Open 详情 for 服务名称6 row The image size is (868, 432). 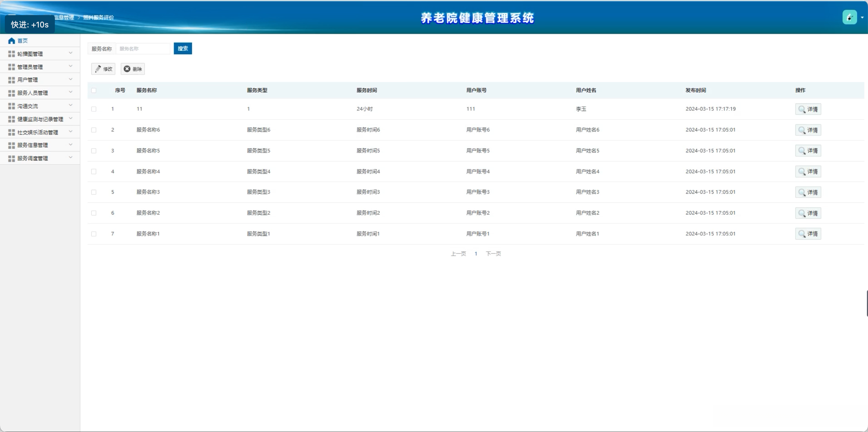[808, 130]
